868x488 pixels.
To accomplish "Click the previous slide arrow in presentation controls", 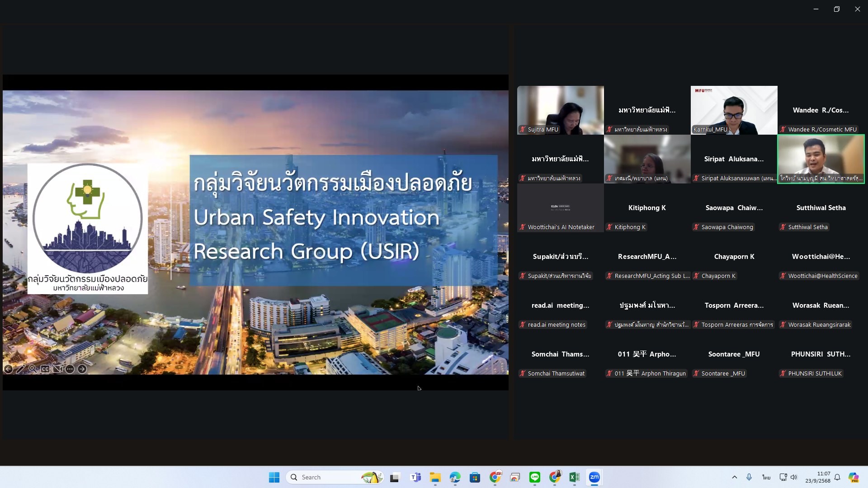I will pos(8,369).
